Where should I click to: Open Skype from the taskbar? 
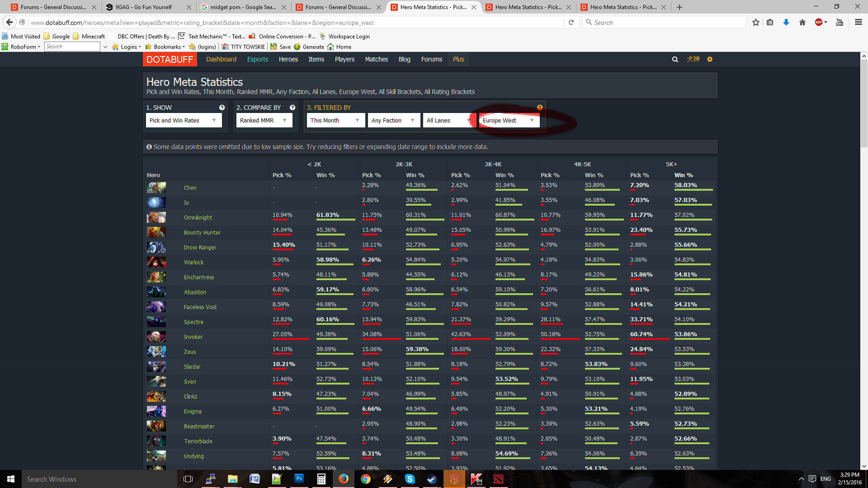(x=410, y=479)
